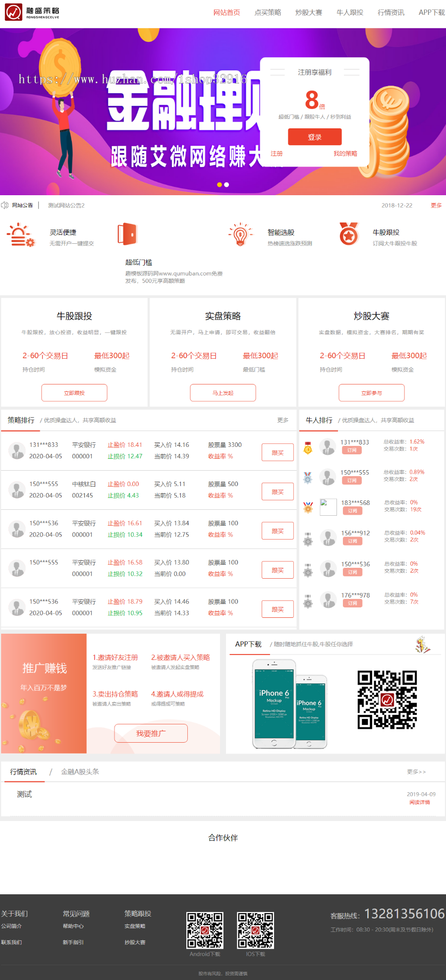Click bull mascot icon in APP下载 header

pos(422,644)
